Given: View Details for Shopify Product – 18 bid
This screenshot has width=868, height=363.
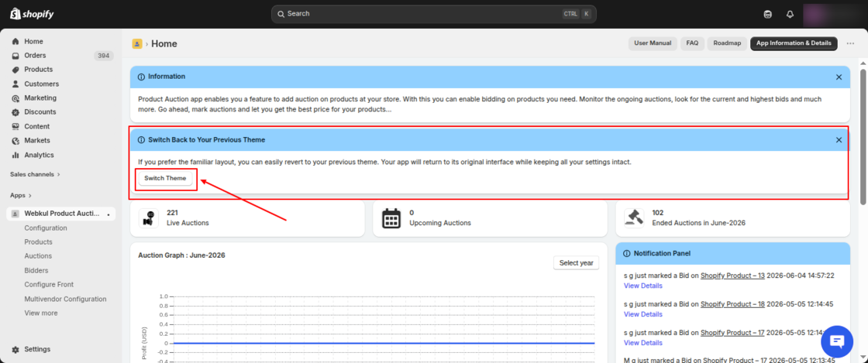Looking at the screenshot, I should 642,314.
